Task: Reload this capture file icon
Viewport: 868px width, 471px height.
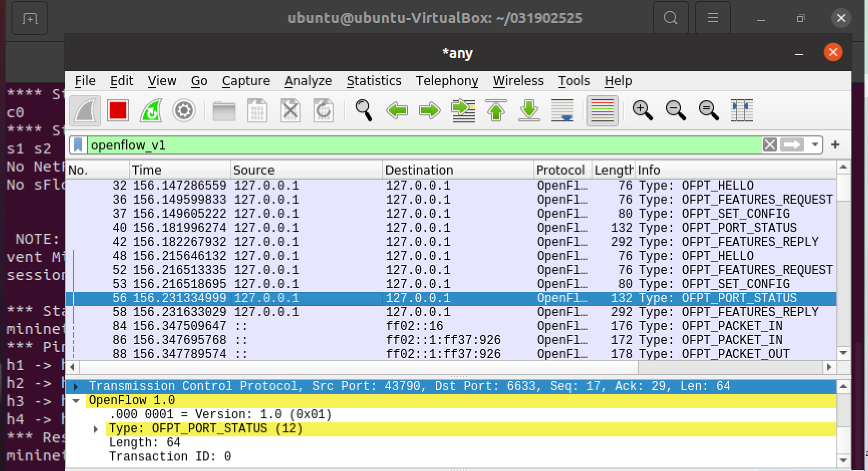Action: pos(324,111)
